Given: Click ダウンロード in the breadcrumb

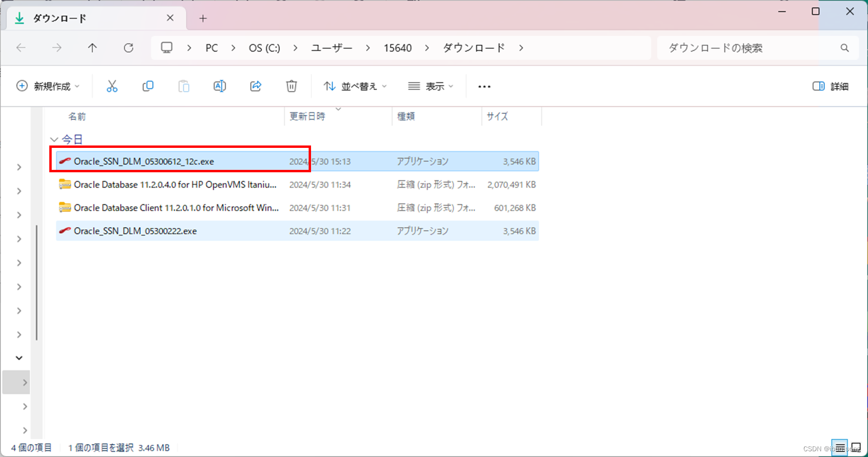Looking at the screenshot, I should pyautogui.click(x=474, y=48).
